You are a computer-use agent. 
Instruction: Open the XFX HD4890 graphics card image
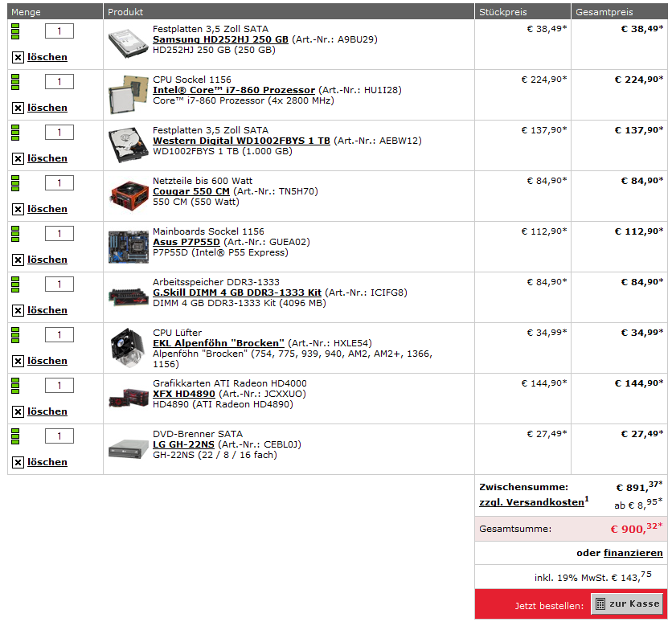128,398
